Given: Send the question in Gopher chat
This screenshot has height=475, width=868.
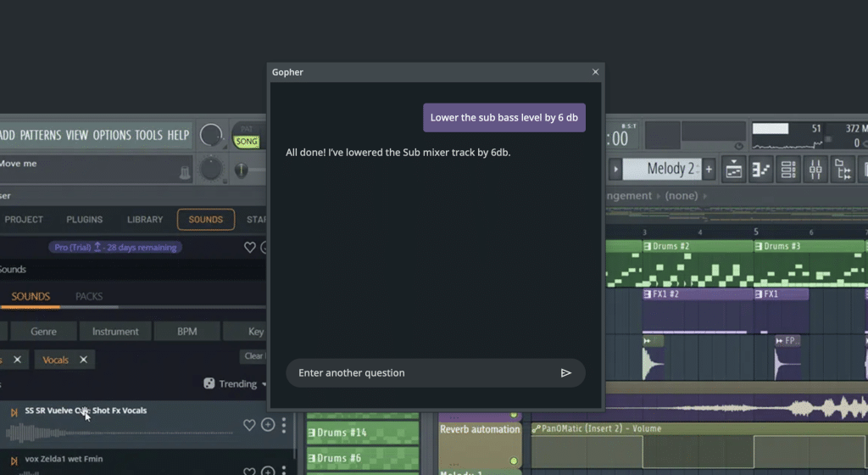Looking at the screenshot, I should [x=565, y=373].
